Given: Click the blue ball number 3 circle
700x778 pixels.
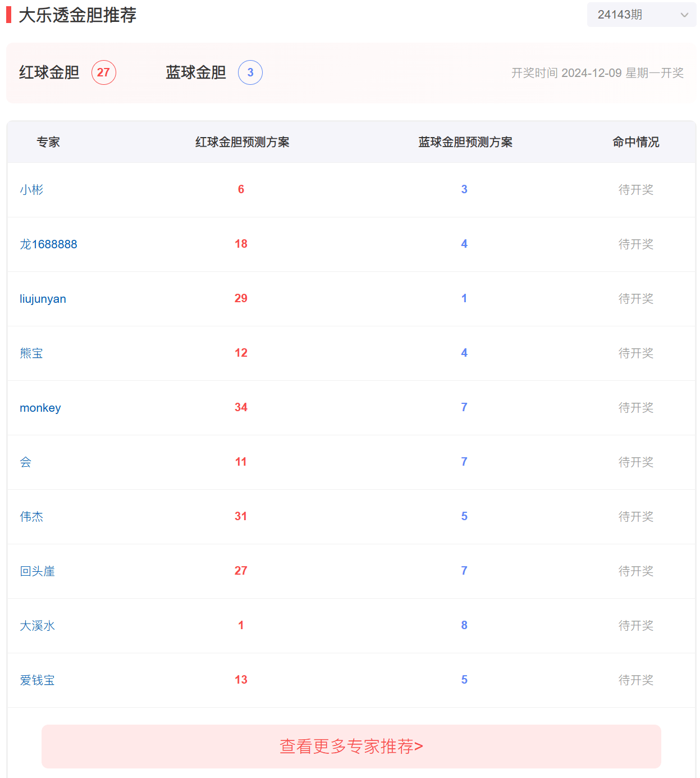Looking at the screenshot, I should (x=250, y=72).
